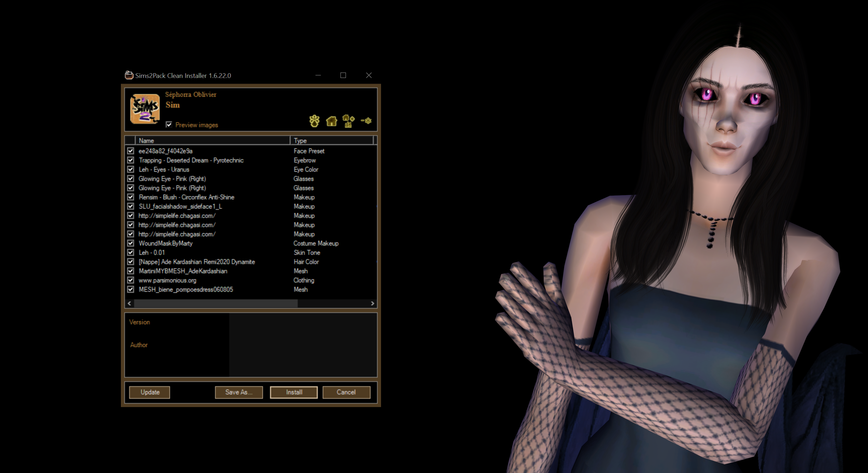This screenshot has height=473, width=868.
Task: Toggle the Preview images checkbox
Action: pyautogui.click(x=169, y=125)
